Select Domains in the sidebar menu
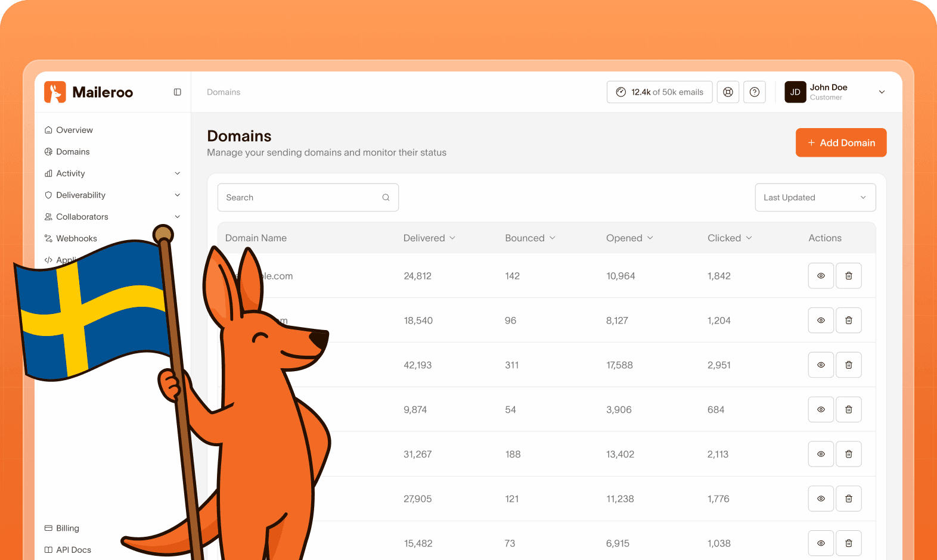The width and height of the screenshot is (937, 560). [73, 152]
